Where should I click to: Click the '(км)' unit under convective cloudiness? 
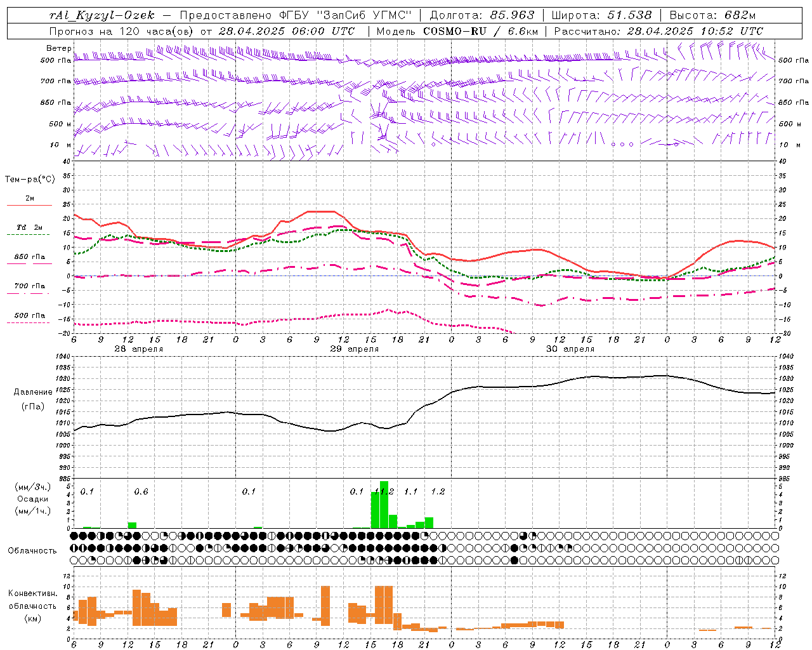click(33, 618)
